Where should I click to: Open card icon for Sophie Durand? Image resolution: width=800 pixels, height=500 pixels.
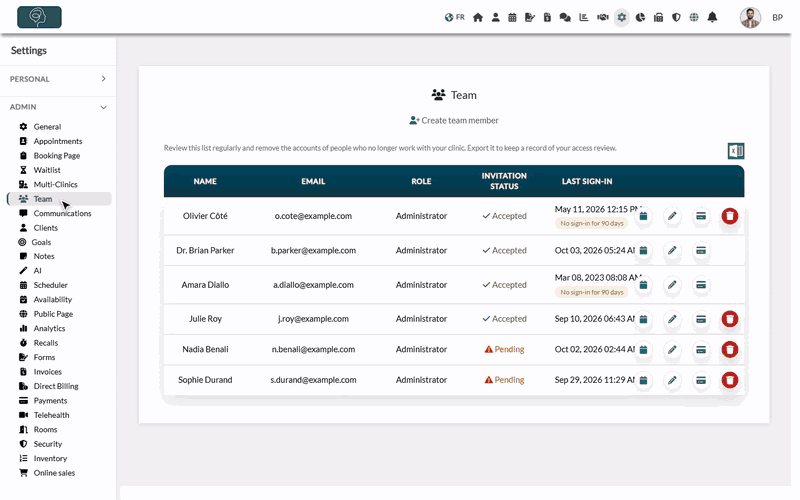tap(701, 380)
